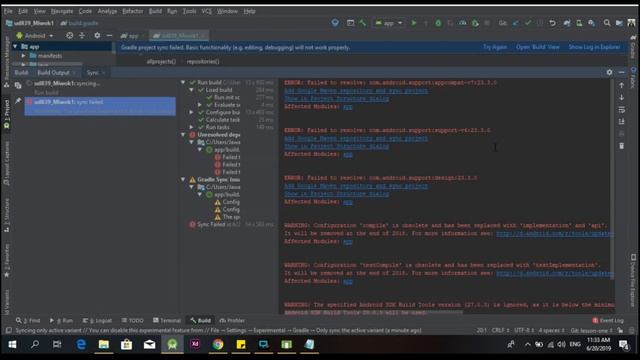The width and height of the screenshot is (640, 360).
Task: Open Microsoft Edge from the taskbar
Action: 81,345
